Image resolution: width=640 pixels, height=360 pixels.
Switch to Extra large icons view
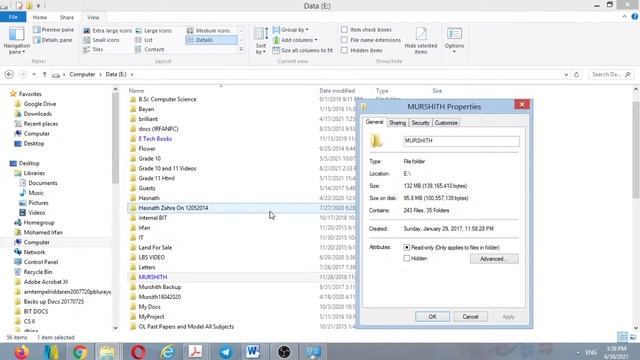pos(107,31)
